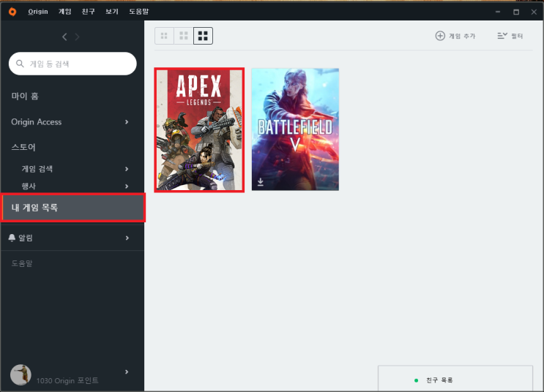The height and width of the screenshot is (392, 544).
Task: Open 스토어 in sidebar
Action: click(23, 147)
